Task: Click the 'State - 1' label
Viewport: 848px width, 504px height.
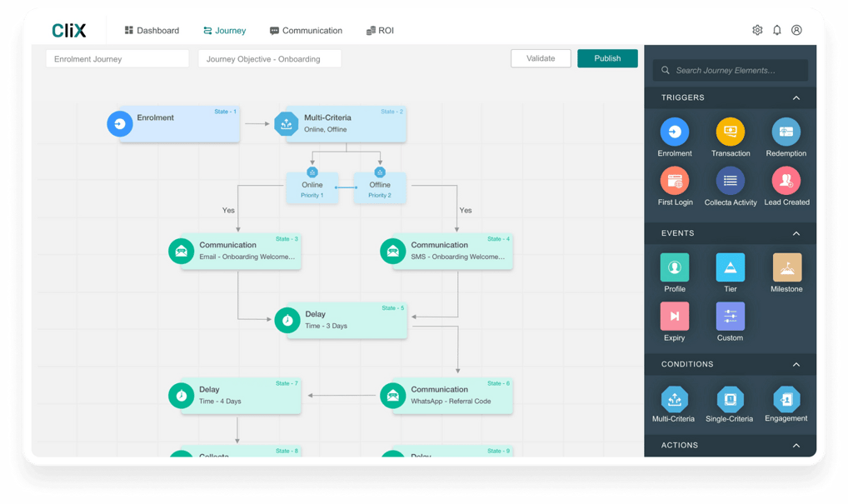Action: (x=226, y=112)
